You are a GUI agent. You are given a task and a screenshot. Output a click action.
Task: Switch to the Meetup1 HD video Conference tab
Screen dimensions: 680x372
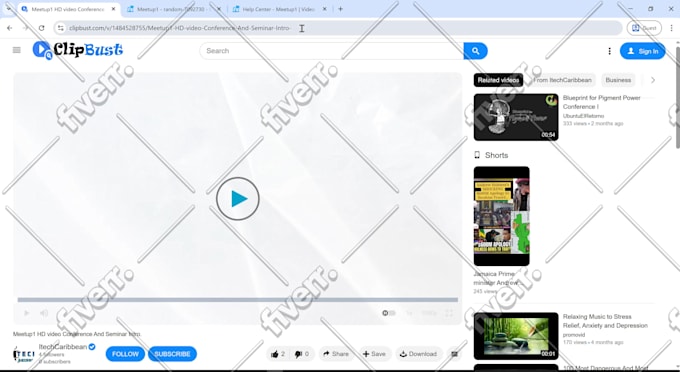pos(68,9)
